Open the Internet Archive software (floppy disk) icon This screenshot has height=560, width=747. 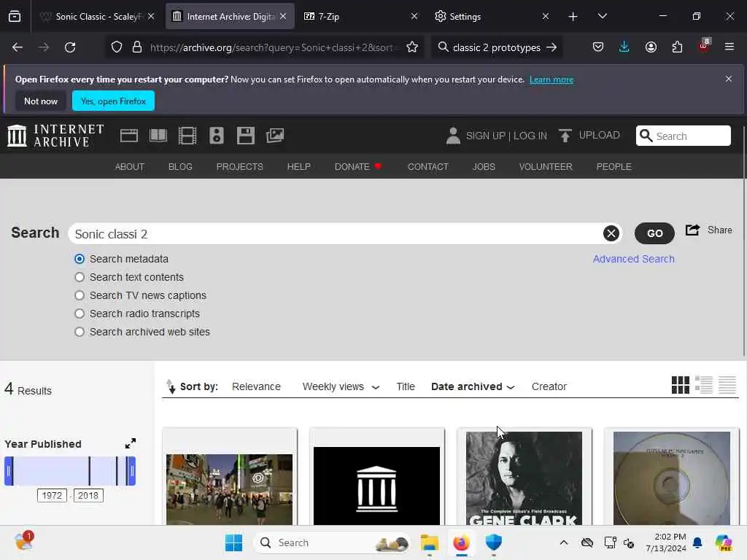pyautogui.click(x=246, y=136)
